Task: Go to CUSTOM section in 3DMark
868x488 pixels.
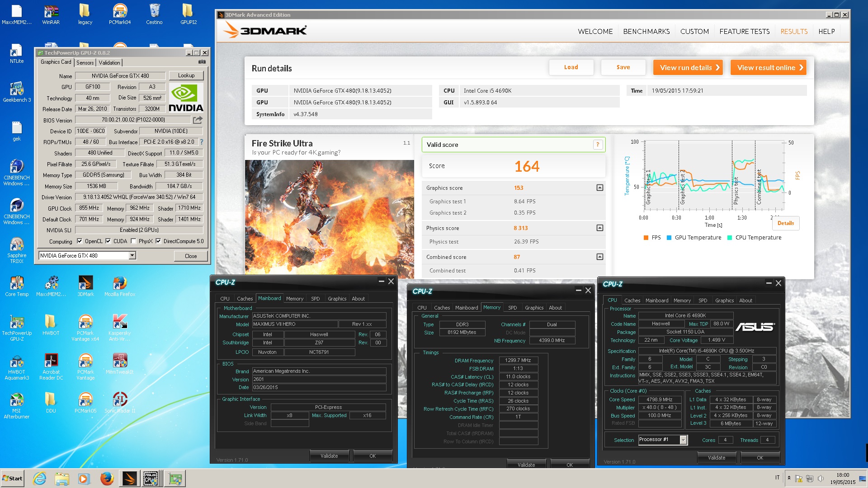Action: coord(694,32)
